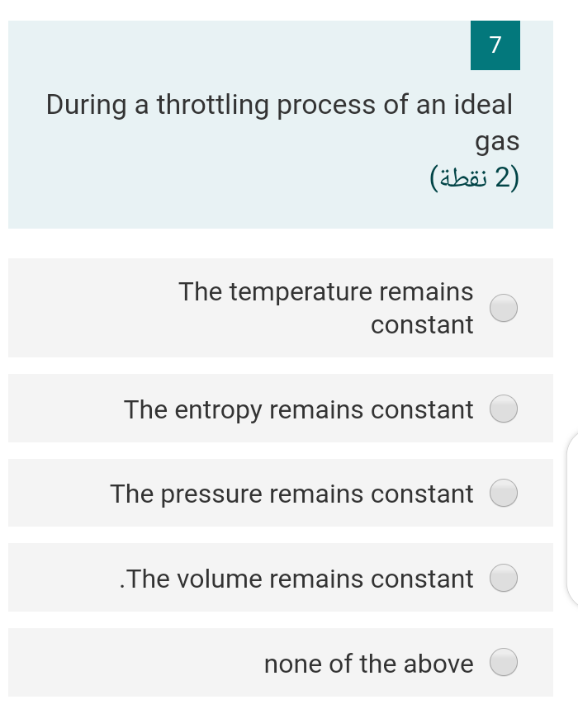Screen dimensions: 578x728
Task: Click the pressure answer option row
Action: coord(281,492)
